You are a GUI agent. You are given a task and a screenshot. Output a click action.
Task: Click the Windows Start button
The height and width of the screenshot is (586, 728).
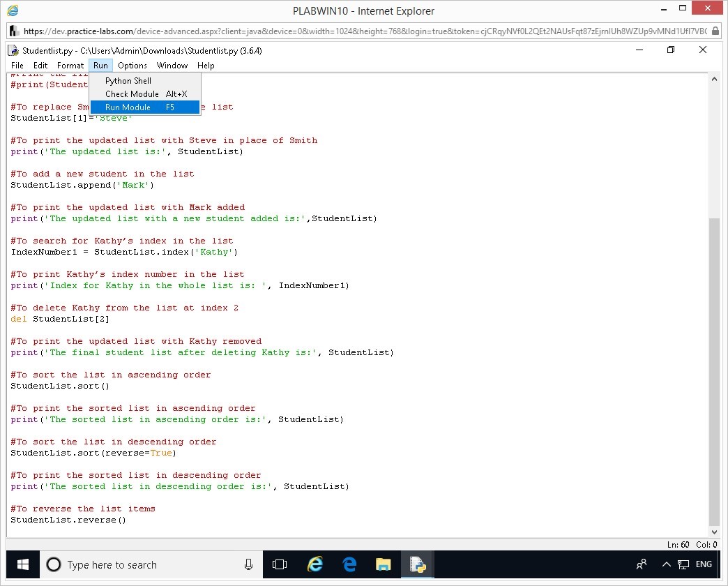point(22,564)
